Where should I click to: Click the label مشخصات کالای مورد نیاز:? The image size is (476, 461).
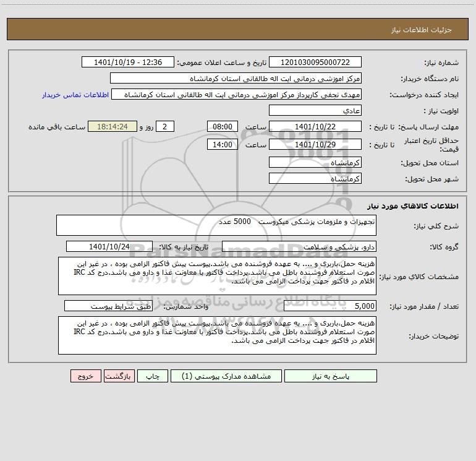419,277
